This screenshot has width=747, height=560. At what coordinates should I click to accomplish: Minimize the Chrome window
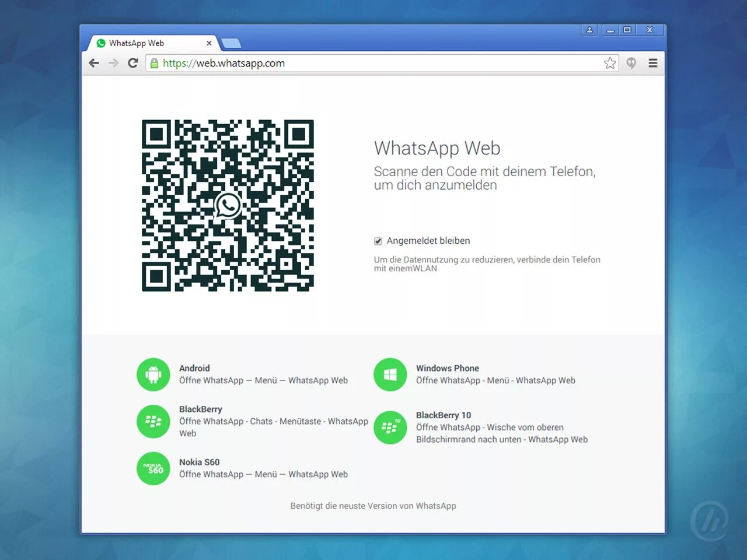[x=610, y=30]
